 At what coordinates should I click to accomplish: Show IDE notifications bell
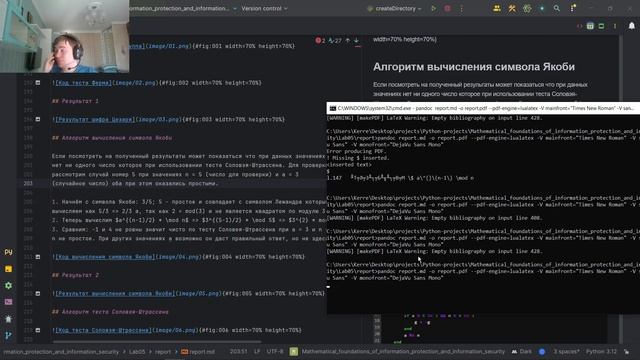631,26
